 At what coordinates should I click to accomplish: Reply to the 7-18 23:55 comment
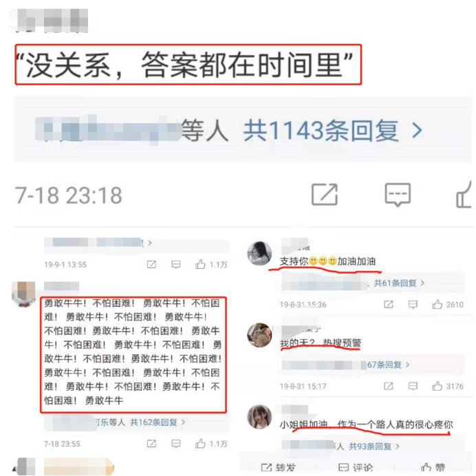(176, 444)
